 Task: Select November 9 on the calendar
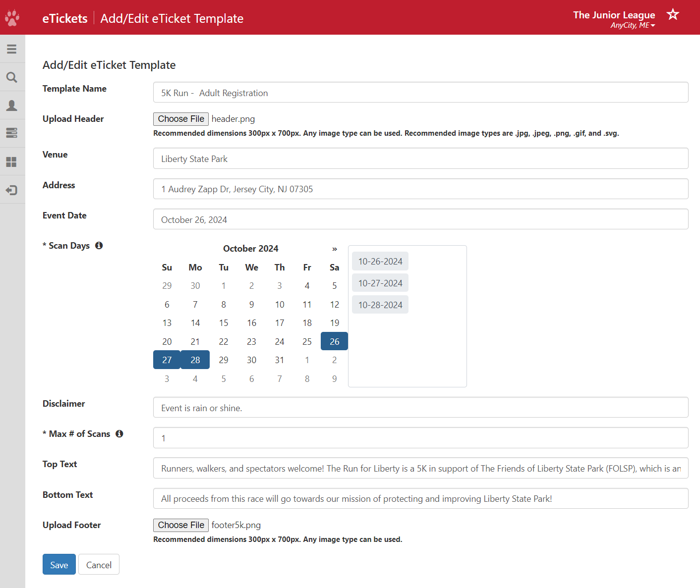coord(335,378)
